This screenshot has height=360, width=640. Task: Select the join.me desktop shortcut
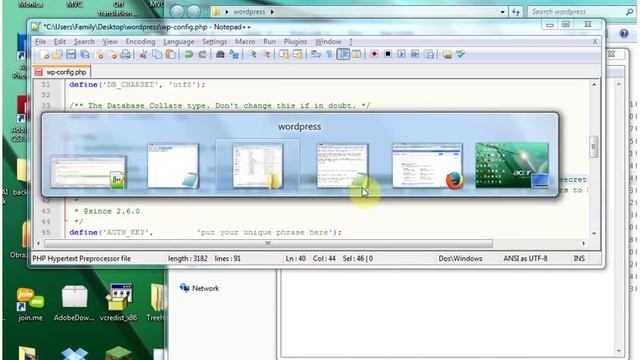30,304
